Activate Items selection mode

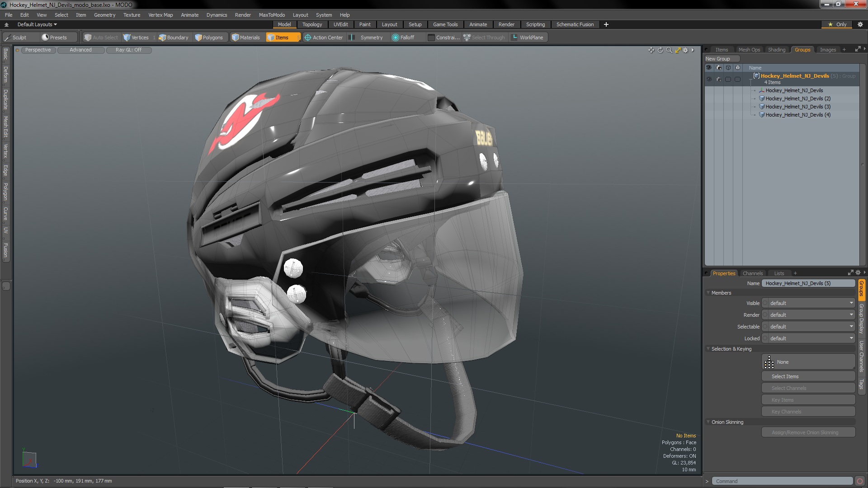coord(283,38)
